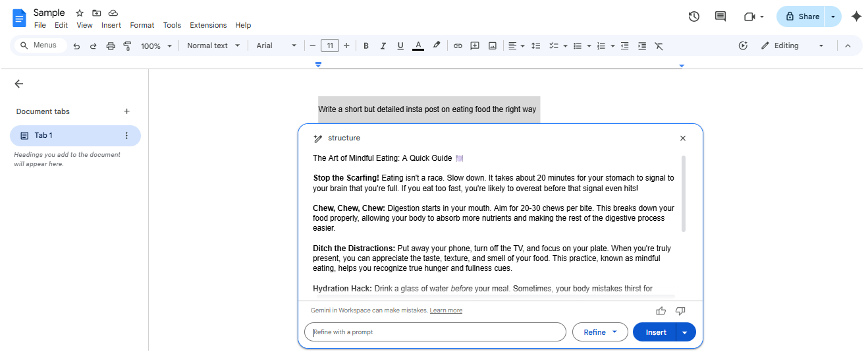Add a comment from toolbar

pos(474,46)
